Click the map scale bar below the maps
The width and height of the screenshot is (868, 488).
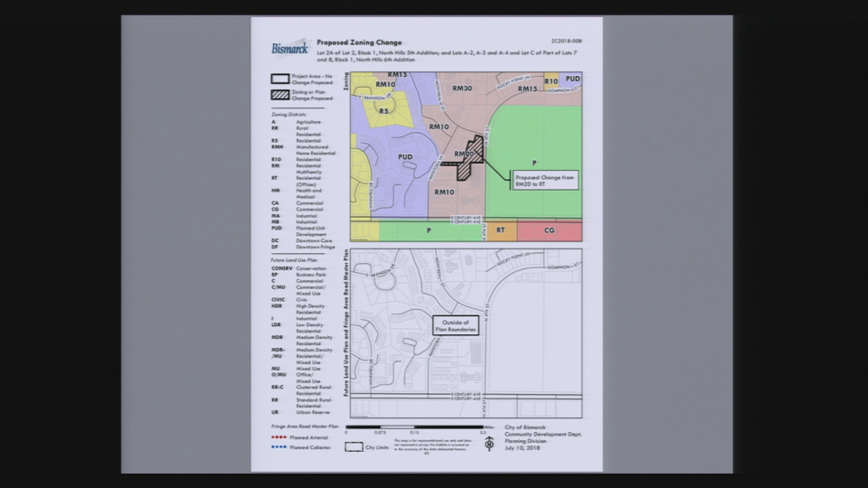[415, 427]
